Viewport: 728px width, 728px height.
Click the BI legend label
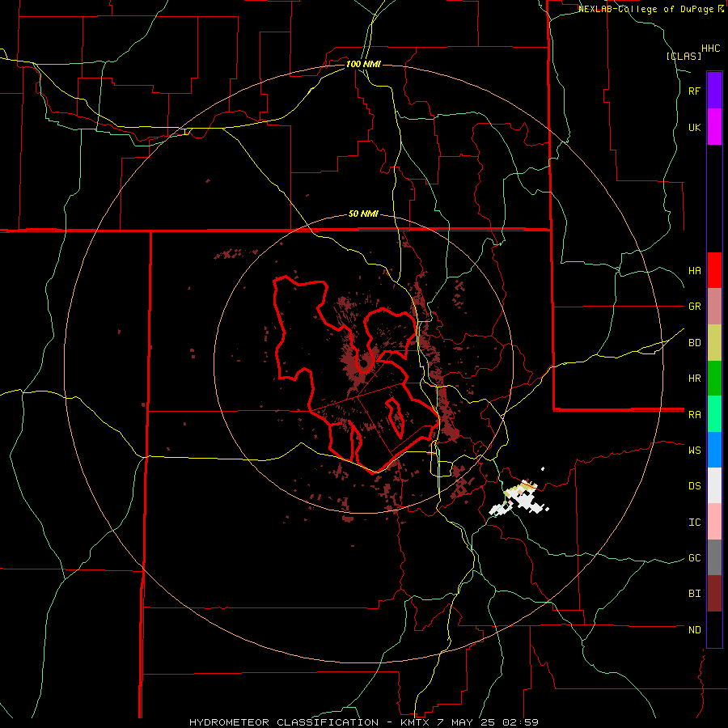pyautogui.click(x=695, y=594)
